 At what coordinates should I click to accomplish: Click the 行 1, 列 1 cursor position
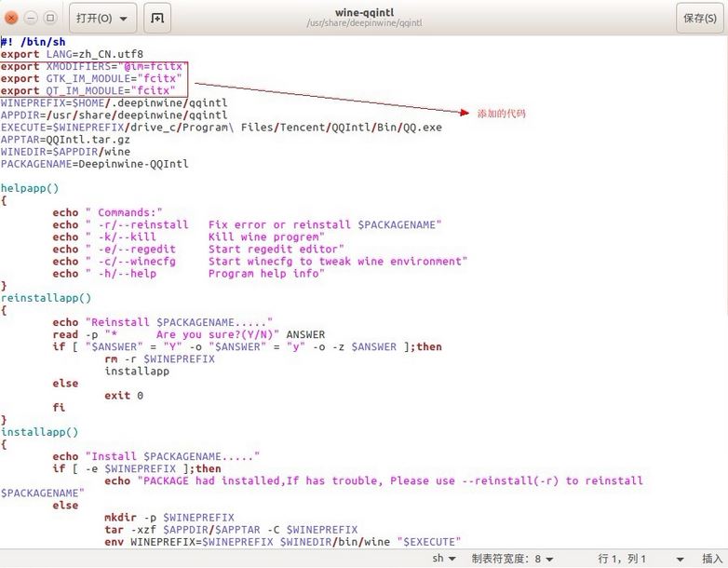pos(623,559)
